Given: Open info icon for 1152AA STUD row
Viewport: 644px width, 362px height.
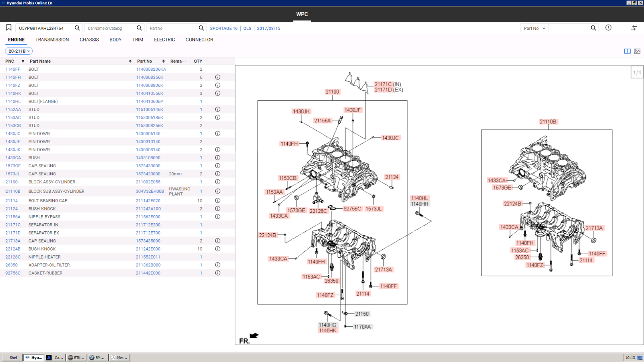Looking at the screenshot, I should (x=218, y=109).
